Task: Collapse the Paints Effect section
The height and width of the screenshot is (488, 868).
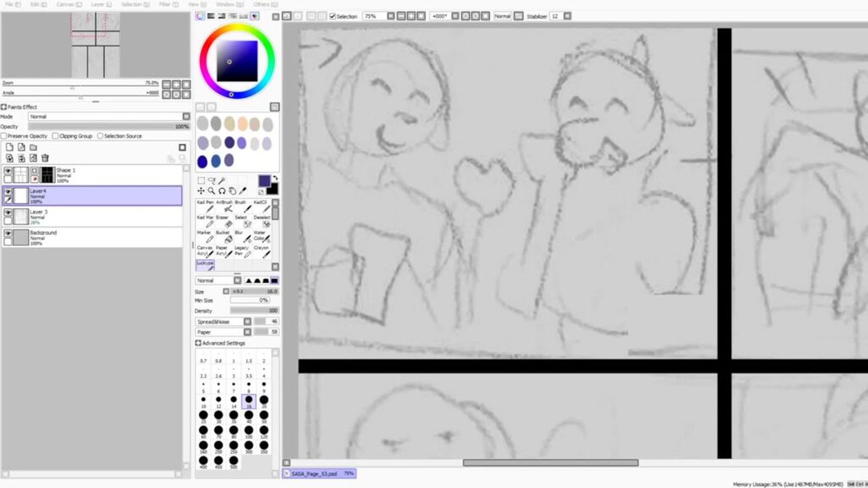Action: pos(4,107)
